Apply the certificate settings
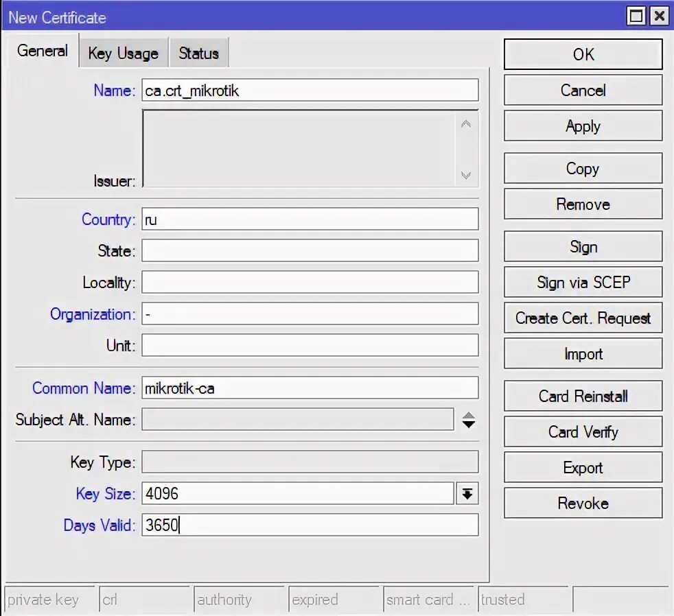This screenshot has height=616, width=674. coord(583,126)
